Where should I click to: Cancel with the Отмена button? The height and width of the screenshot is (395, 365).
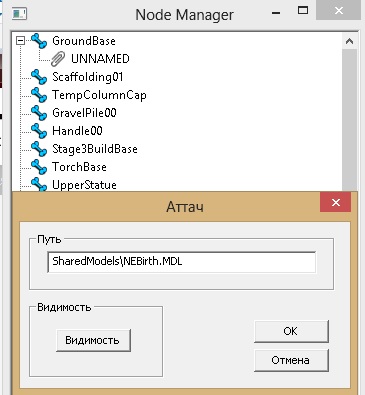click(x=291, y=360)
